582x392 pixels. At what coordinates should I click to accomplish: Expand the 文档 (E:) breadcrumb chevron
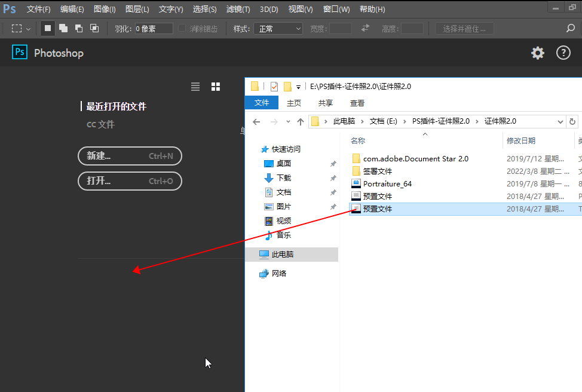[x=405, y=121]
